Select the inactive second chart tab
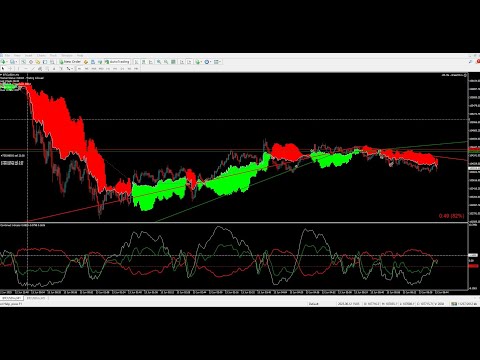Image resolution: width=480 pixels, height=360 pixels. pos(35,298)
